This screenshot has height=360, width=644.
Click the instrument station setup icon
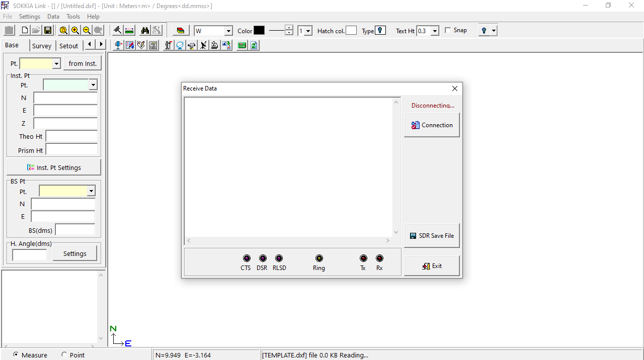(x=118, y=45)
